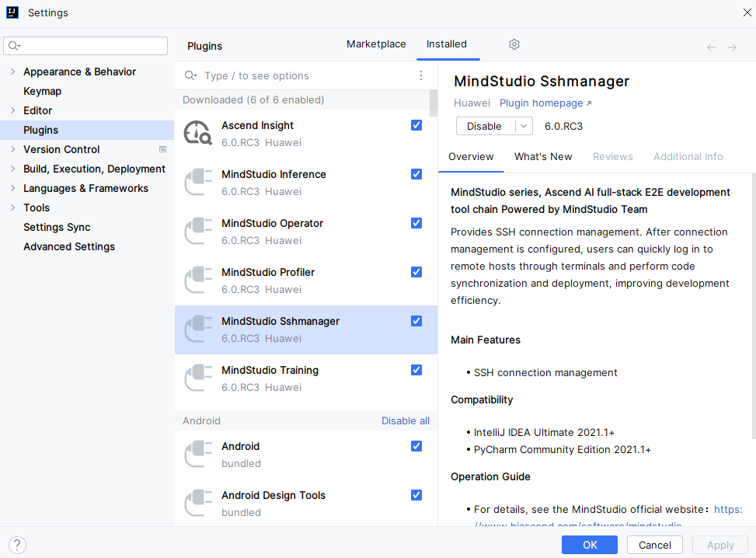Expand the Tools settings node
The image size is (756, 558).
[x=13, y=208]
